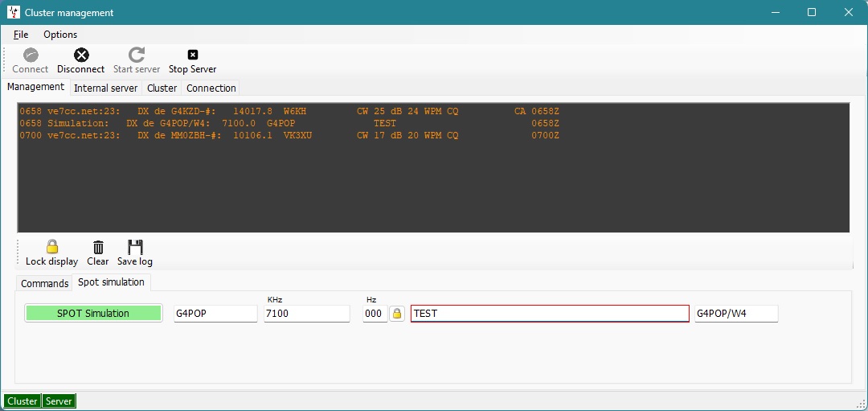
Task: Toggle the Hz frequency lock padlock
Action: [x=397, y=314]
